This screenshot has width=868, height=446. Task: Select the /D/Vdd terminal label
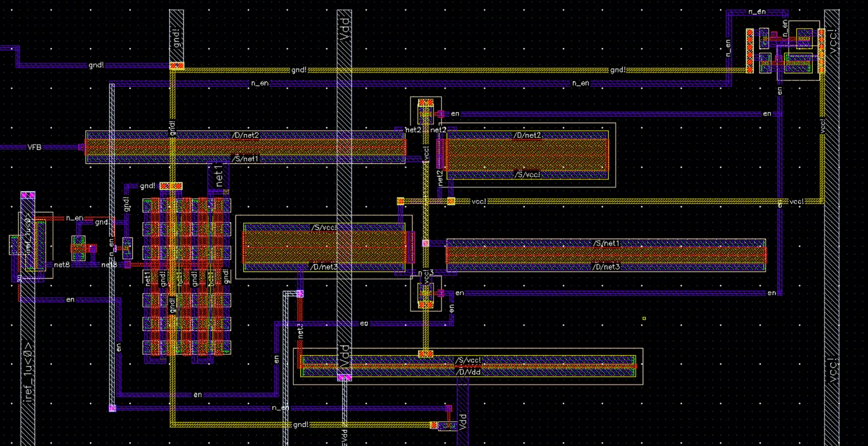[468, 372]
